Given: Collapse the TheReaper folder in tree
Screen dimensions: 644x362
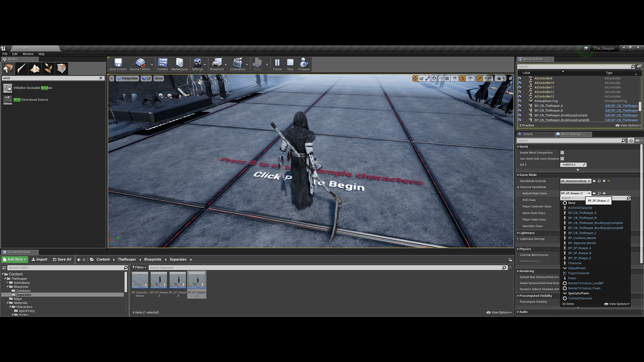Looking at the screenshot, I should coord(5,279).
